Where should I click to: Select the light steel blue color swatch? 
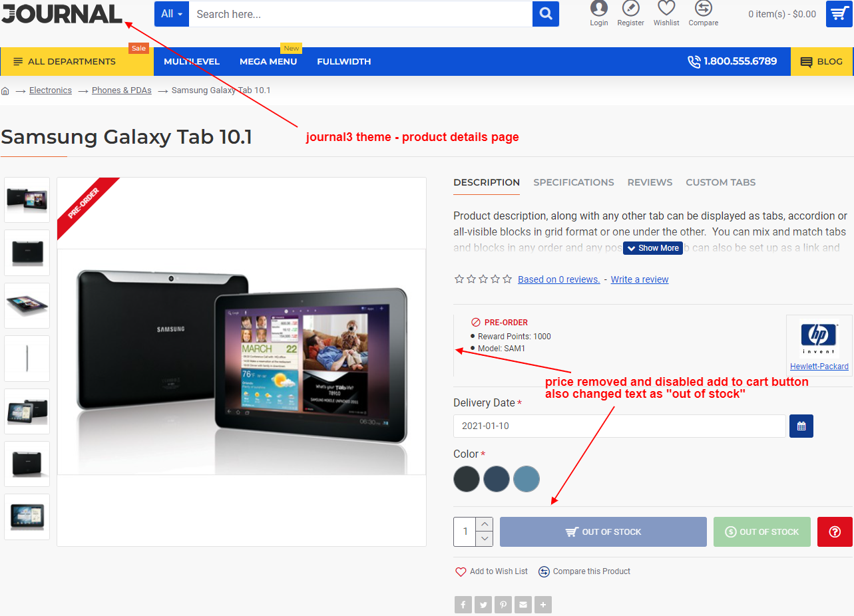(x=527, y=479)
